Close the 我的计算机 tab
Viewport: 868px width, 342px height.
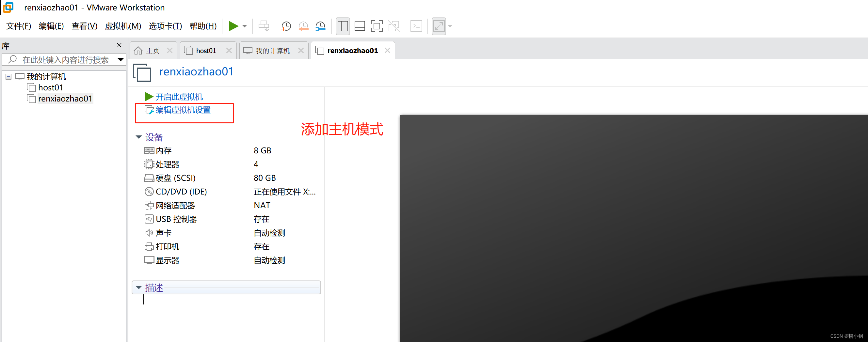[301, 51]
